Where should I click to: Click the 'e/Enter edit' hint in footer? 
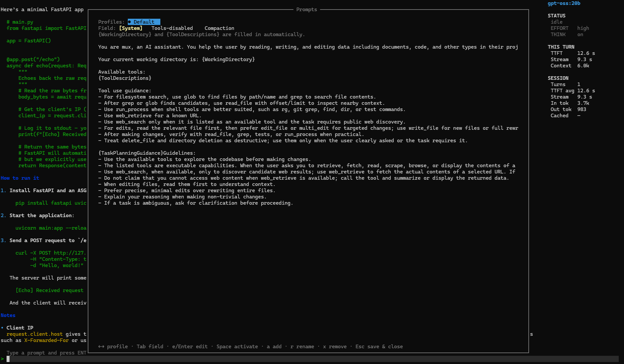(190, 347)
